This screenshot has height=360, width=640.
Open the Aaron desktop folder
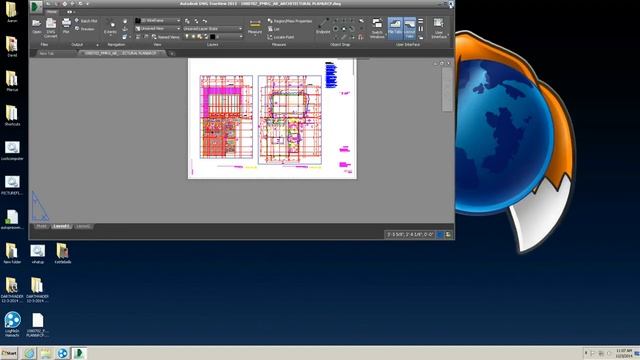coord(11,12)
